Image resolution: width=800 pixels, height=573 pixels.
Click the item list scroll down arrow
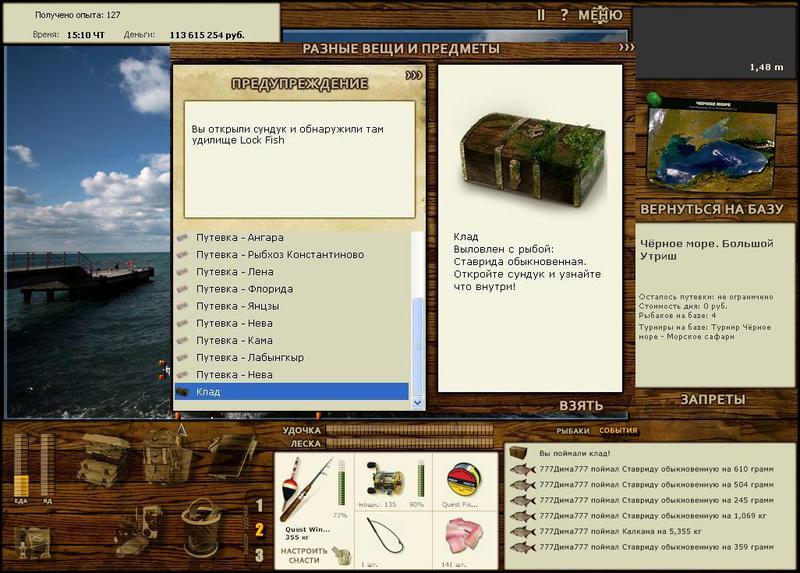point(417,403)
